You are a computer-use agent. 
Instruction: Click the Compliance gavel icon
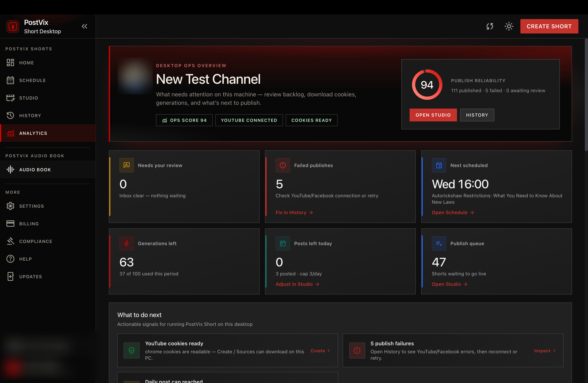10,241
